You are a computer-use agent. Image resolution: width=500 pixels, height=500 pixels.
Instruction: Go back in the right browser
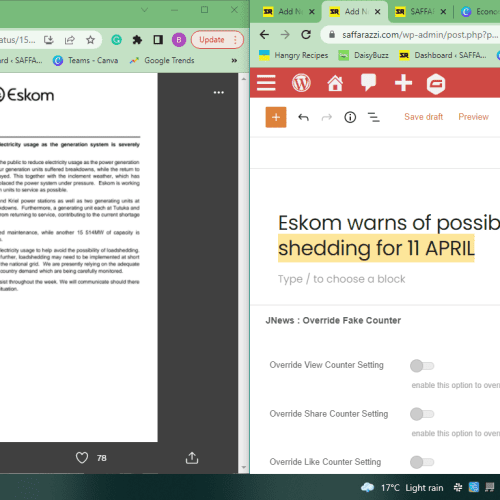pyautogui.click(x=264, y=34)
